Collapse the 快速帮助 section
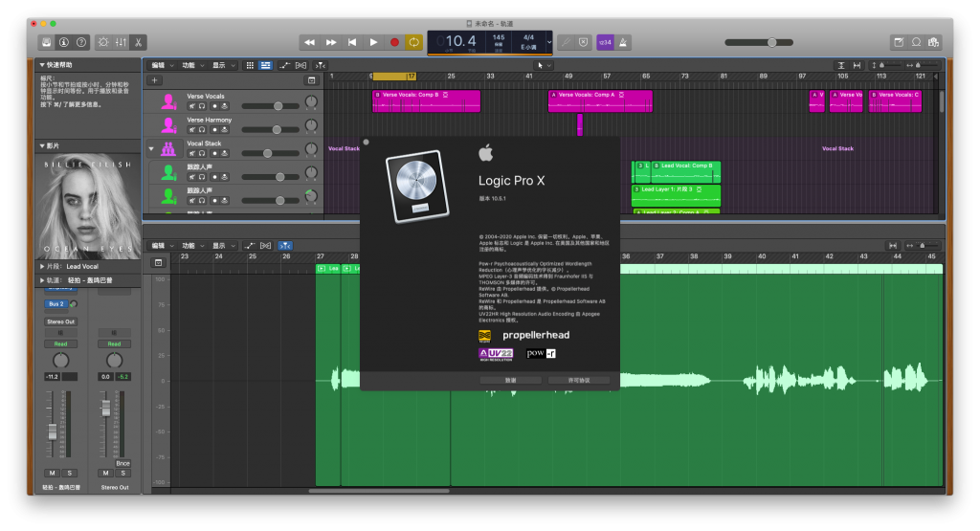Image resolution: width=980 pixels, height=531 pixels. [x=42, y=65]
